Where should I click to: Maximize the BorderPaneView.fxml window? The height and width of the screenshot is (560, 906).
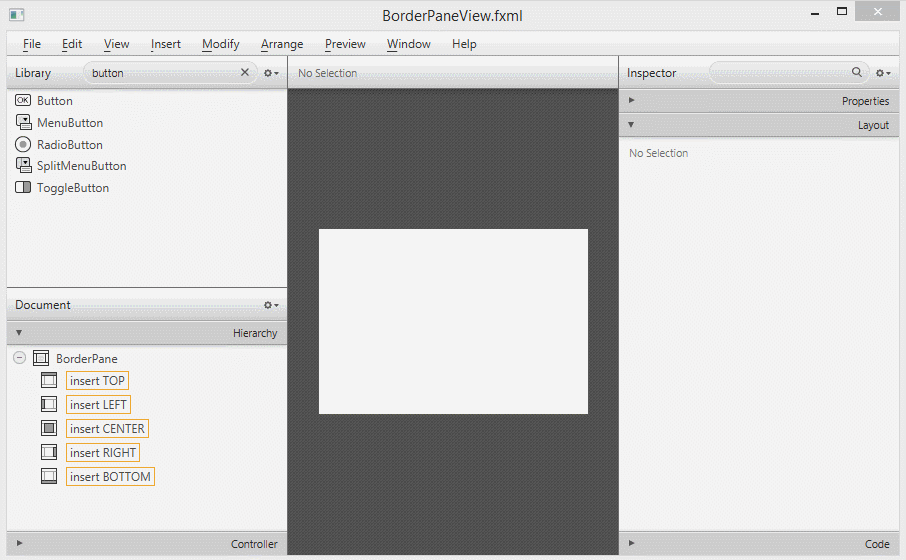click(x=842, y=11)
